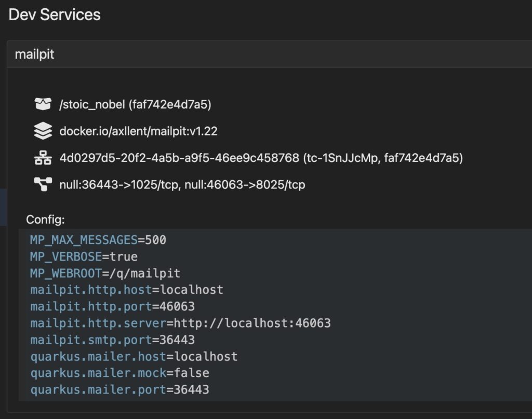
Task: Click the image layers icon beside docker.io/axllent/mailpit
Action: pyautogui.click(x=43, y=131)
